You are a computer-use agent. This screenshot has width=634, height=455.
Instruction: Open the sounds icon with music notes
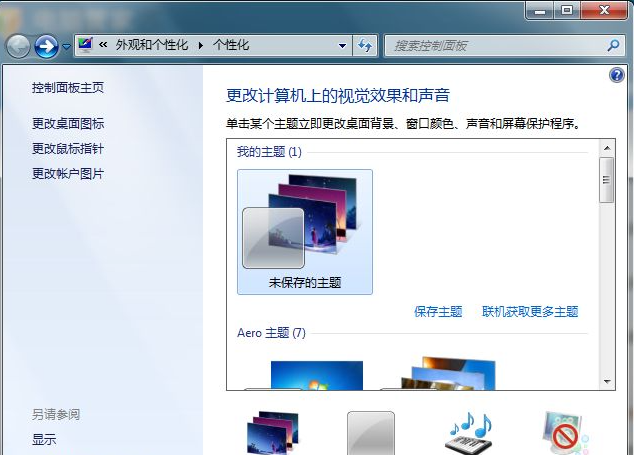pyautogui.click(x=468, y=432)
